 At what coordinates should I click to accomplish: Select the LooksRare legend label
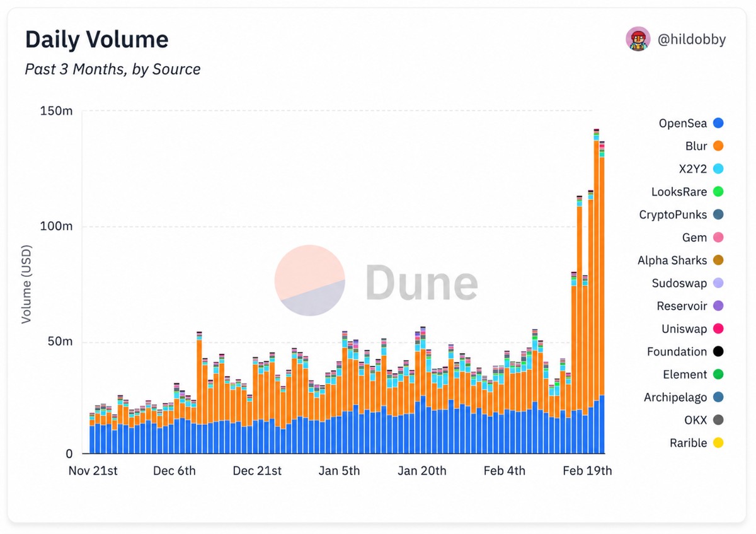click(679, 192)
